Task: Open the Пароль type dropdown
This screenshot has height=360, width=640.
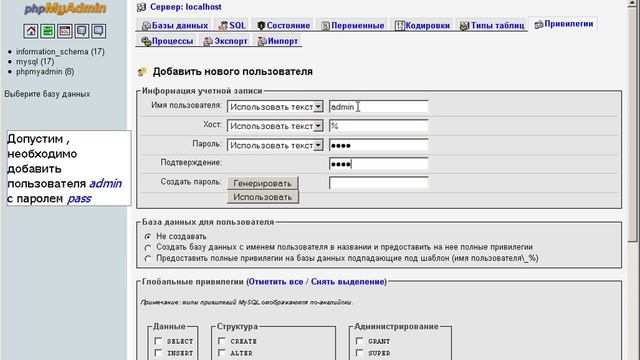Action: 275,145
